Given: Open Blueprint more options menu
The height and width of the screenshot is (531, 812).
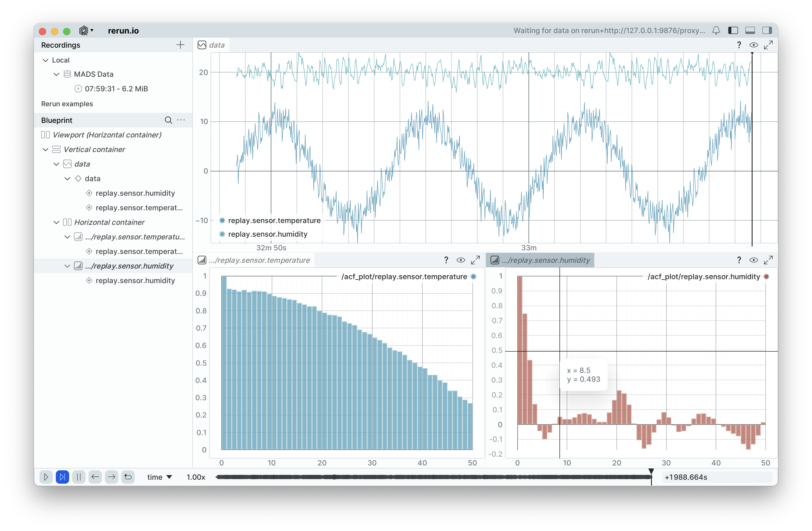Looking at the screenshot, I should 181,120.
